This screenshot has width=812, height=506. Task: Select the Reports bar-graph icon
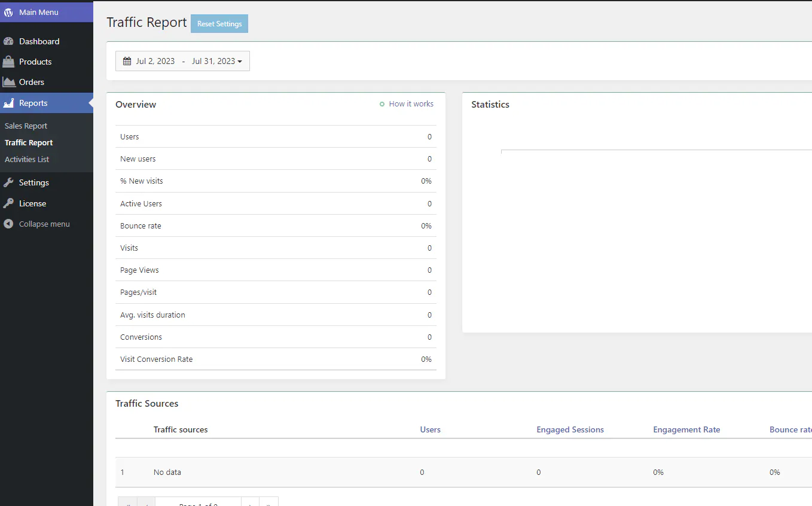pos(10,102)
